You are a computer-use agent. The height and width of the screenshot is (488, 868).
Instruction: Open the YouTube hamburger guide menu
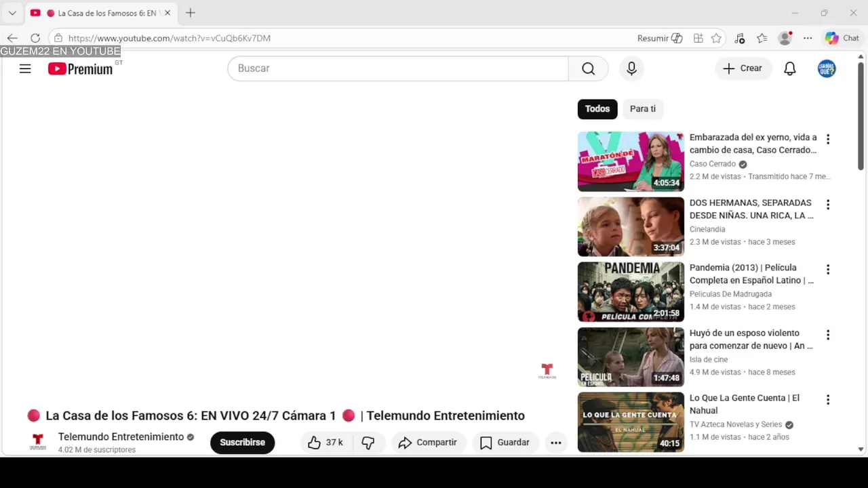(x=25, y=68)
